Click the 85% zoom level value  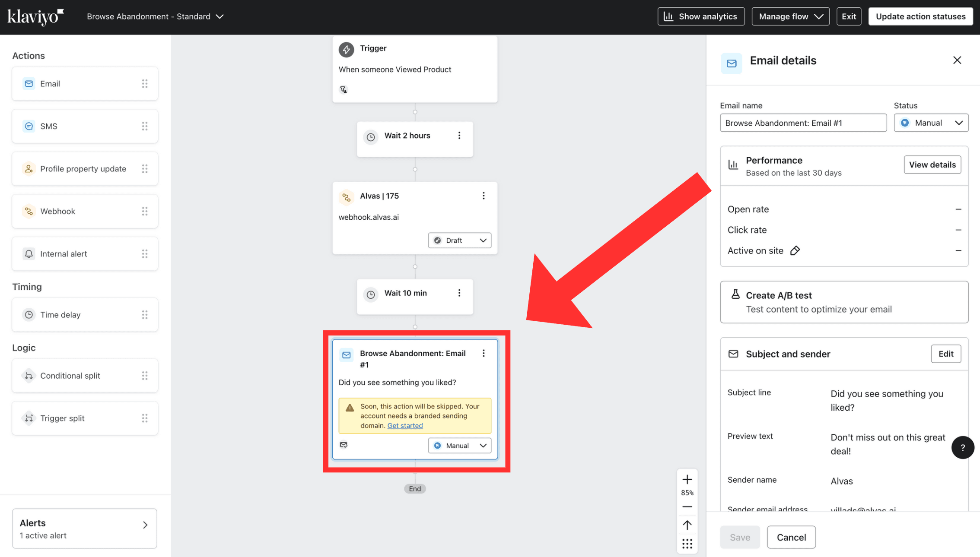(x=687, y=493)
